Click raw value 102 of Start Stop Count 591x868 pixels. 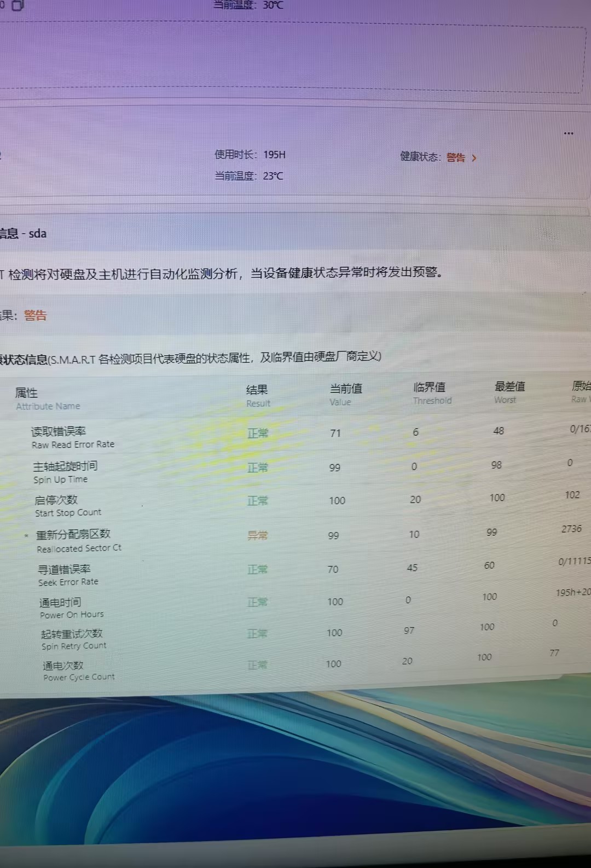click(x=572, y=494)
